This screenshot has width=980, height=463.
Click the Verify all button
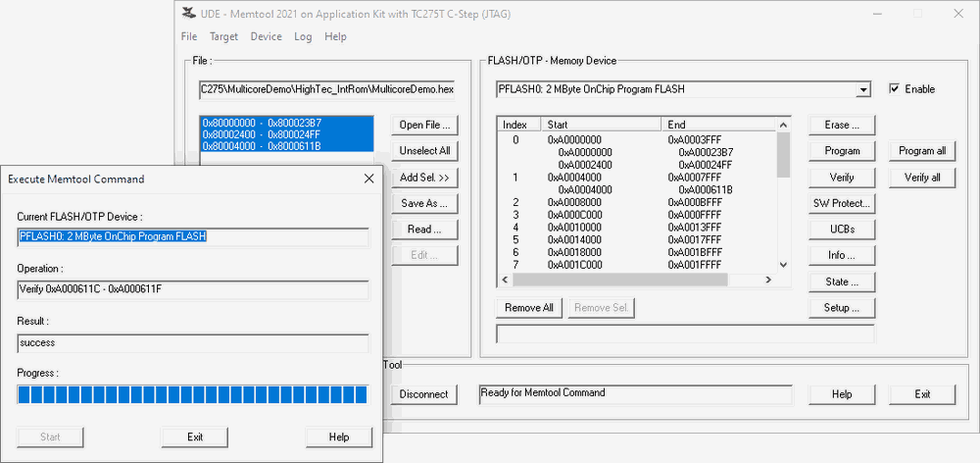922,178
